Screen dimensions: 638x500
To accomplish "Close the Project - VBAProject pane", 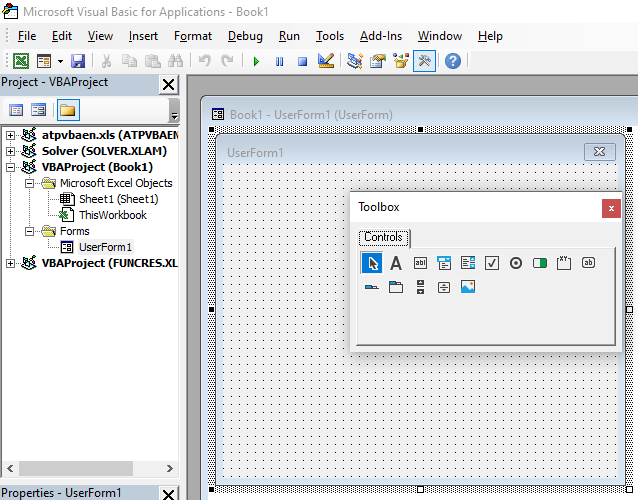I will coord(168,85).
